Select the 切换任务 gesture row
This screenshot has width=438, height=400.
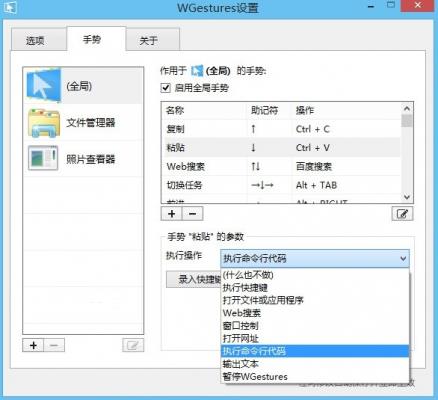point(281,185)
